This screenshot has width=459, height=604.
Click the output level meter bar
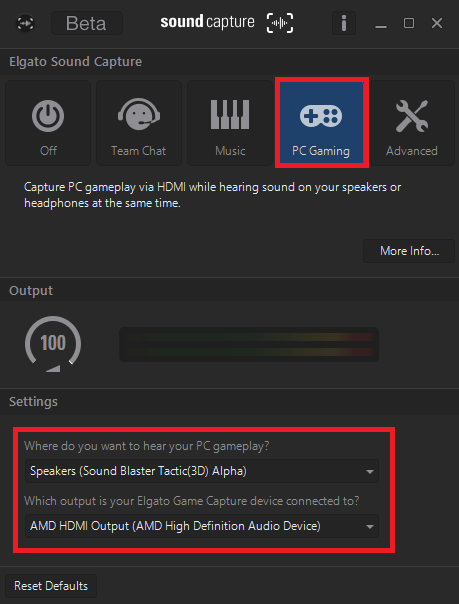tap(249, 344)
